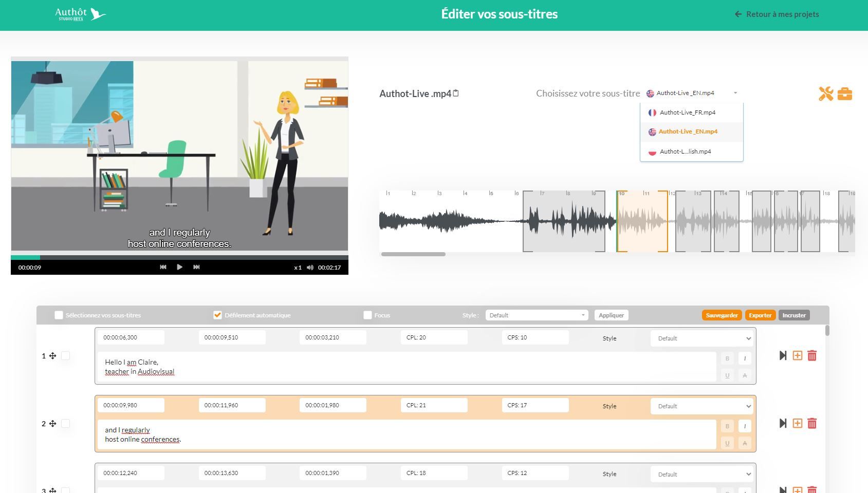Click the 'CPL: 18' value
This screenshot has height=493, width=868.
tap(434, 473)
